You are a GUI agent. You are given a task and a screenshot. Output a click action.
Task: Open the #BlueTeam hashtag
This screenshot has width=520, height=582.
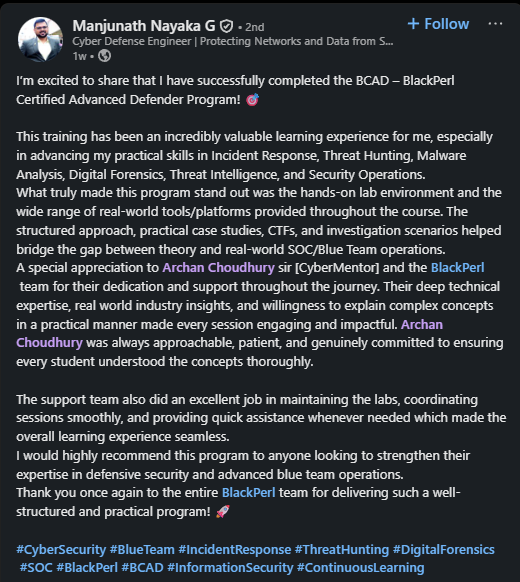coord(142,549)
